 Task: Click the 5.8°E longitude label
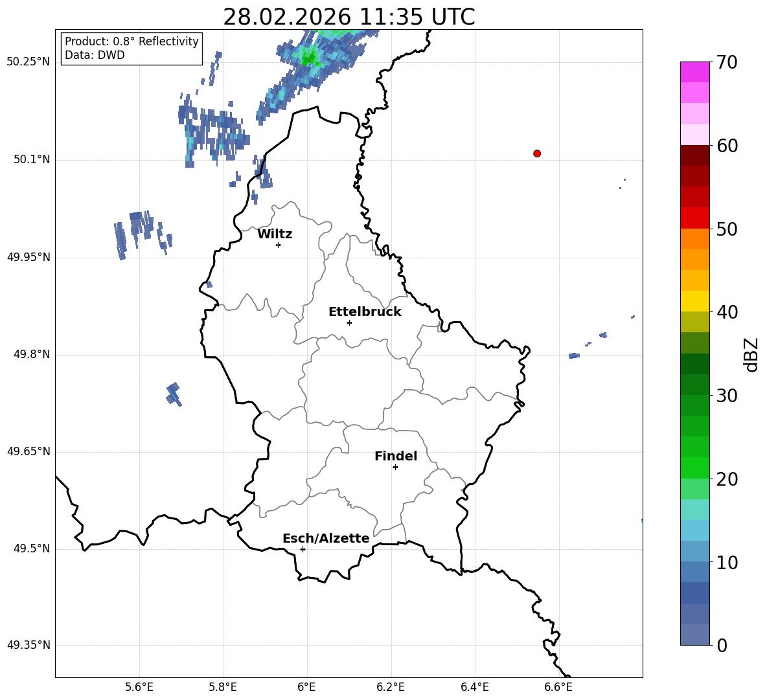click(x=223, y=687)
